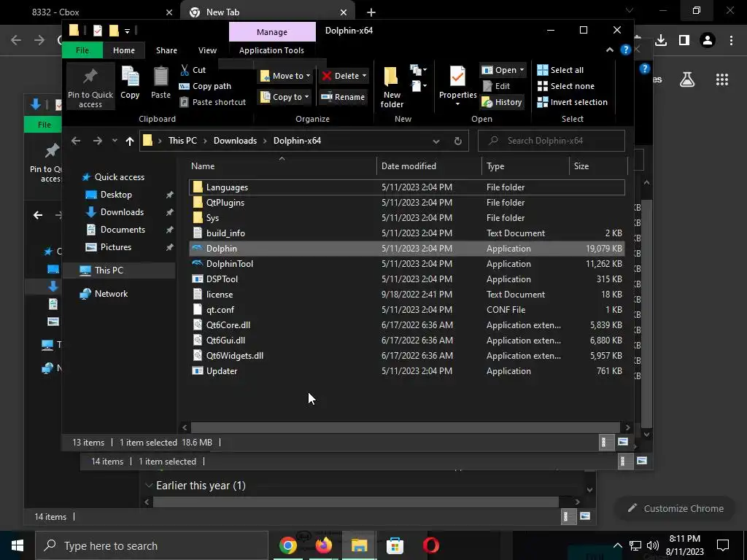Open Microsoft Store from the taskbar
The height and width of the screenshot is (560, 747).
coord(395,545)
